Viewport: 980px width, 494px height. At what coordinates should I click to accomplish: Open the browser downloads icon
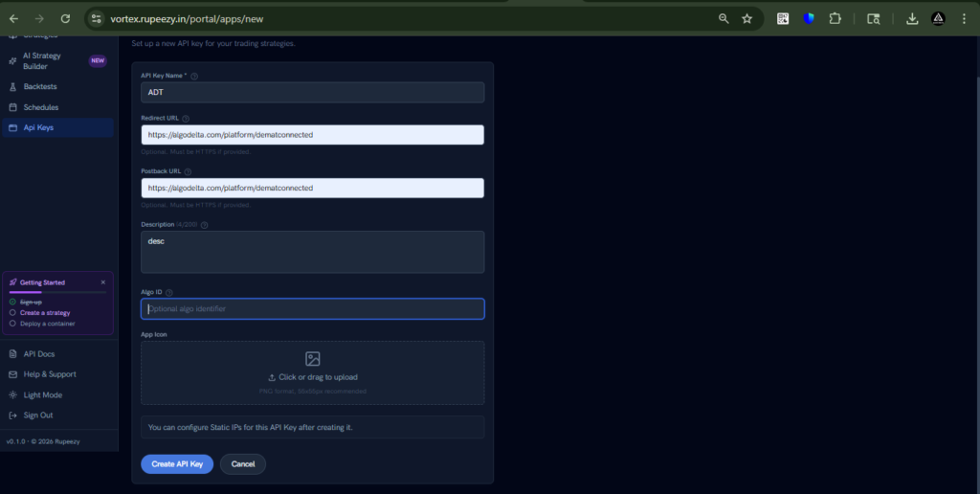coord(912,18)
